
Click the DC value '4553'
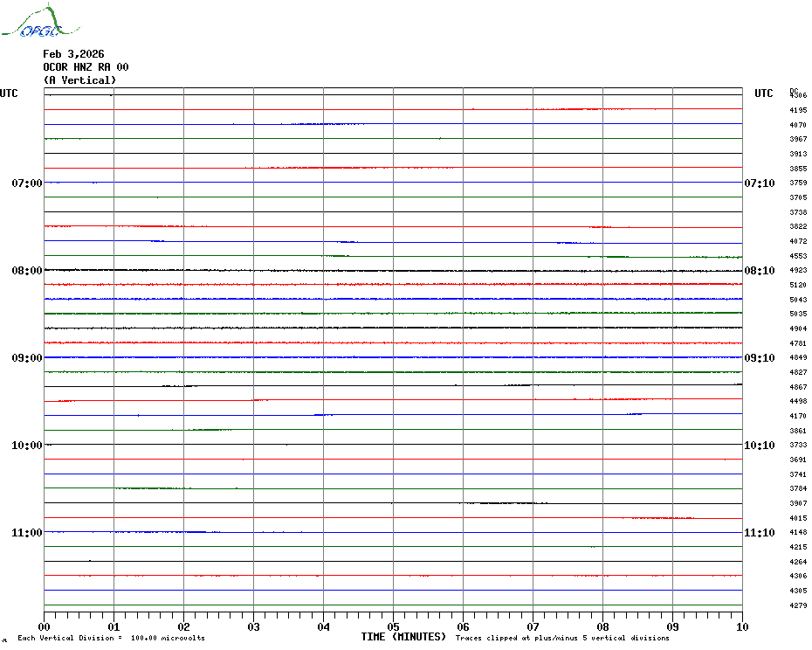(x=798, y=256)
